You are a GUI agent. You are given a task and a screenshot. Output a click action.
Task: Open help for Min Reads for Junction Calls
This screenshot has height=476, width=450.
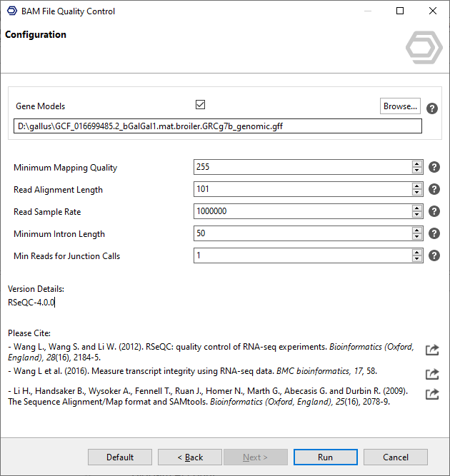(434, 255)
